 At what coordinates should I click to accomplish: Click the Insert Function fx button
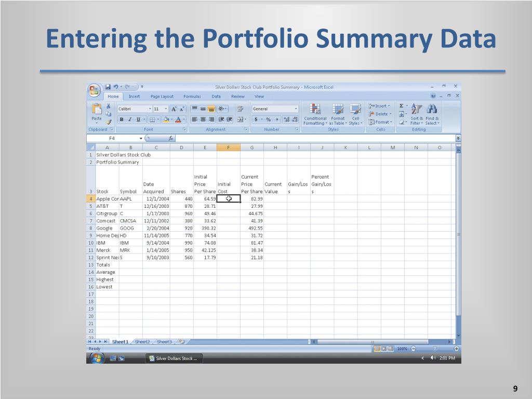pos(170,138)
